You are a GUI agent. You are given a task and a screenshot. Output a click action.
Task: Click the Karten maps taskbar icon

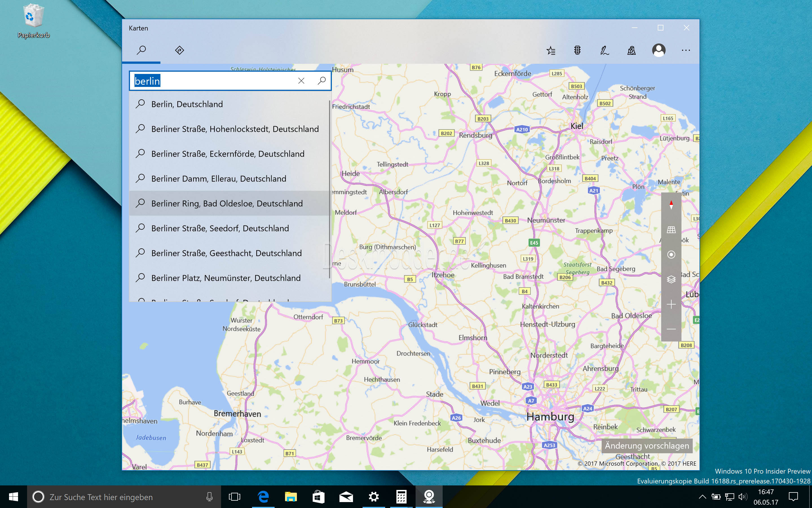[429, 497]
